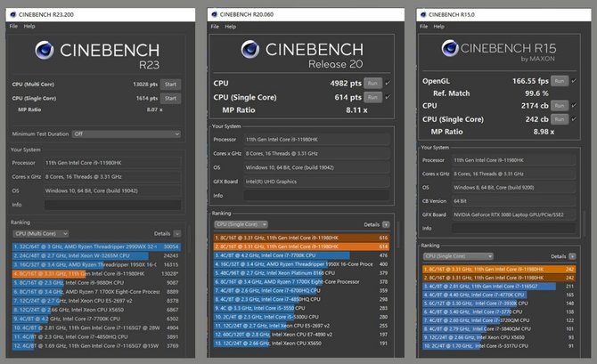Select the Core i5-5300U ranking row in R20

(x=301, y=317)
